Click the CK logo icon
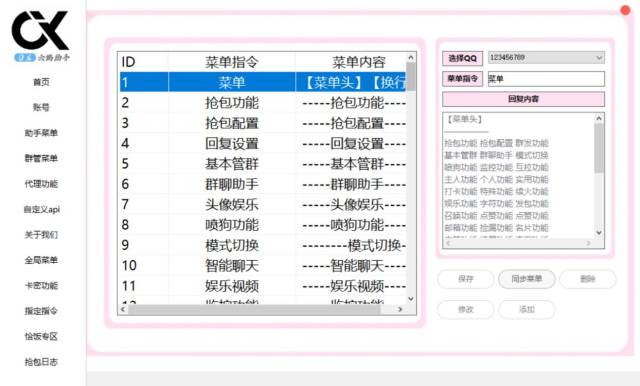The width and height of the screenshot is (640, 386). pyautogui.click(x=40, y=30)
